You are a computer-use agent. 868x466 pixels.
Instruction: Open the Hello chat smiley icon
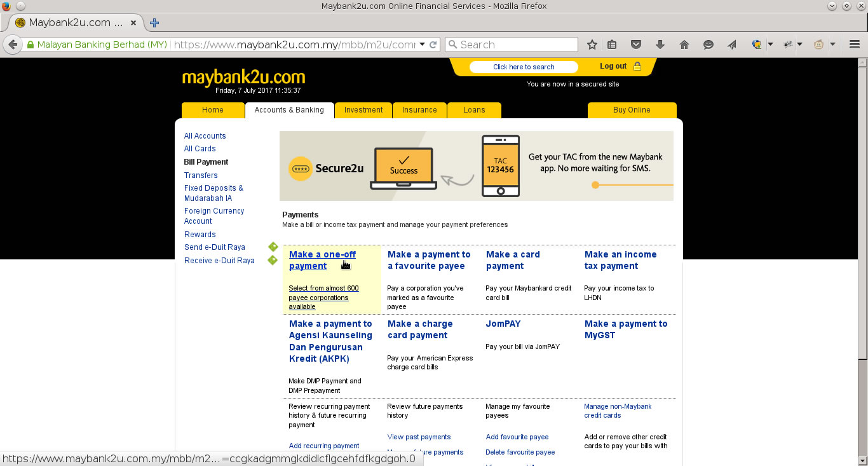[x=709, y=45]
